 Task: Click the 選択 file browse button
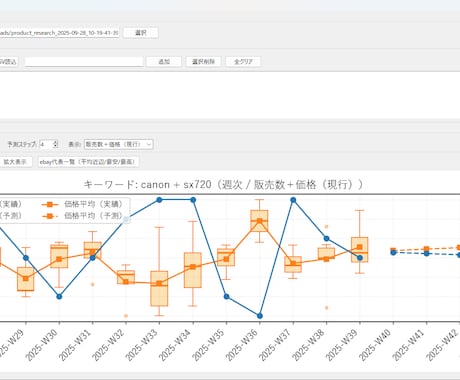(140, 33)
